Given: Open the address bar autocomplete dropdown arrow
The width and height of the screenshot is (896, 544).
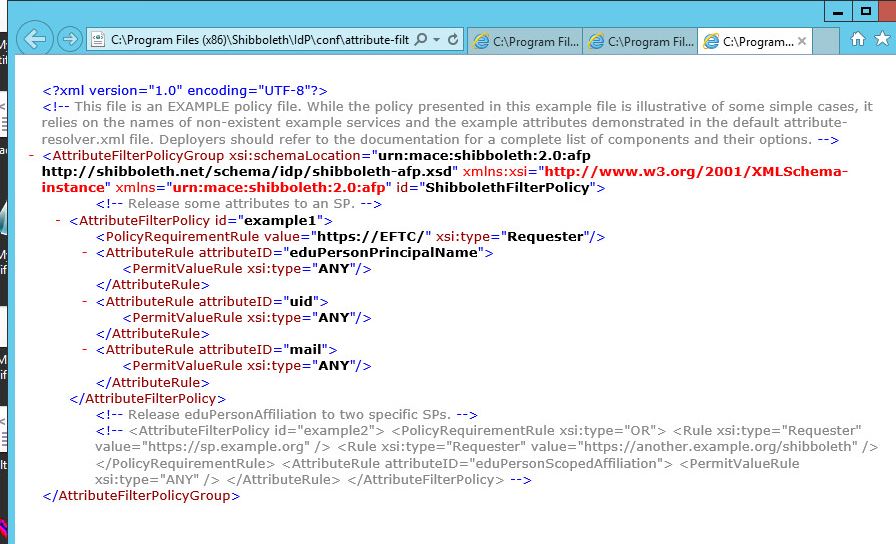Looking at the screenshot, I should click(437, 39).
